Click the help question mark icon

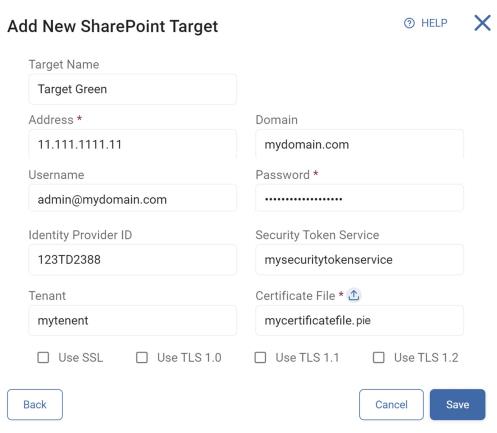(409, 23)
